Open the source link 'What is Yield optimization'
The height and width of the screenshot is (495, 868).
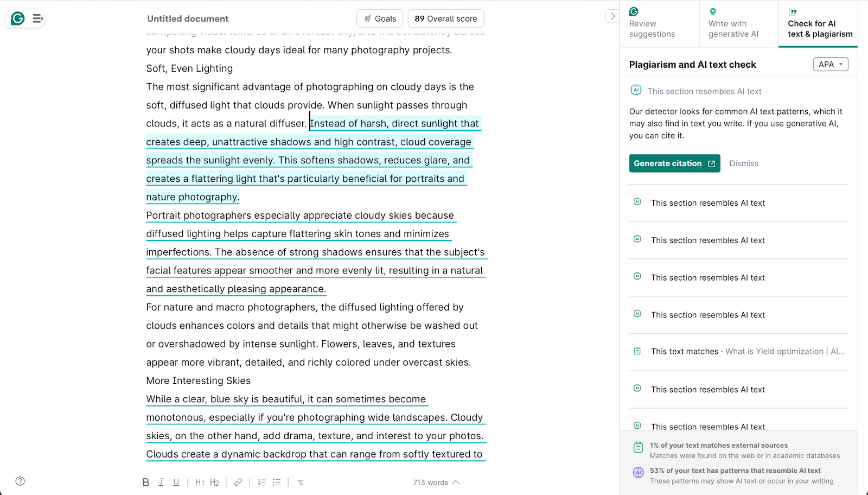(x=785, y=352)
